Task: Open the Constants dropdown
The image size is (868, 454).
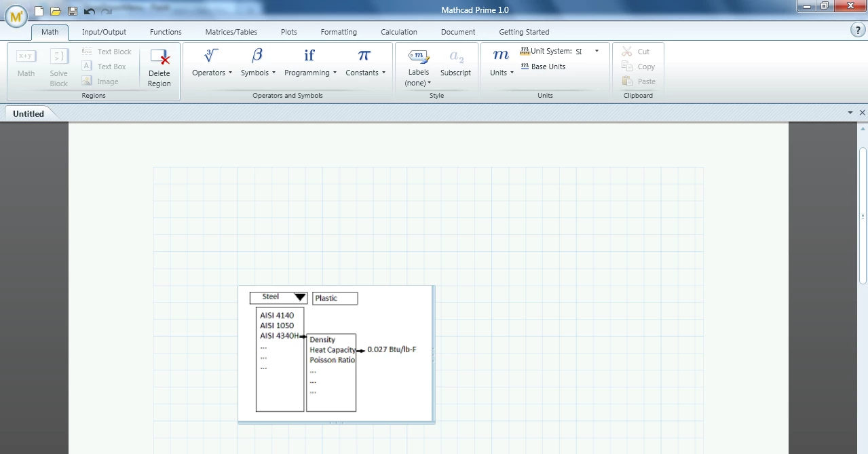Action: (365, 62)
